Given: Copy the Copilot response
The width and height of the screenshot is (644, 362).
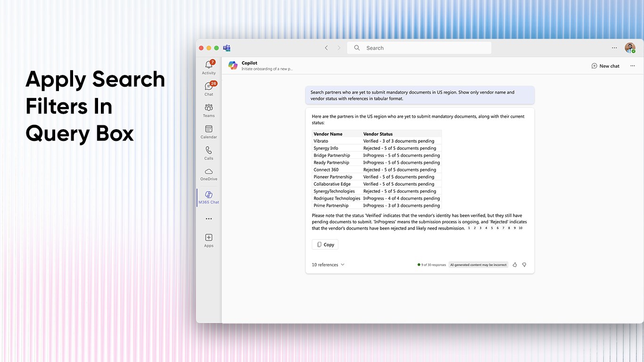Looking at the screenshot, I should 325,245.
